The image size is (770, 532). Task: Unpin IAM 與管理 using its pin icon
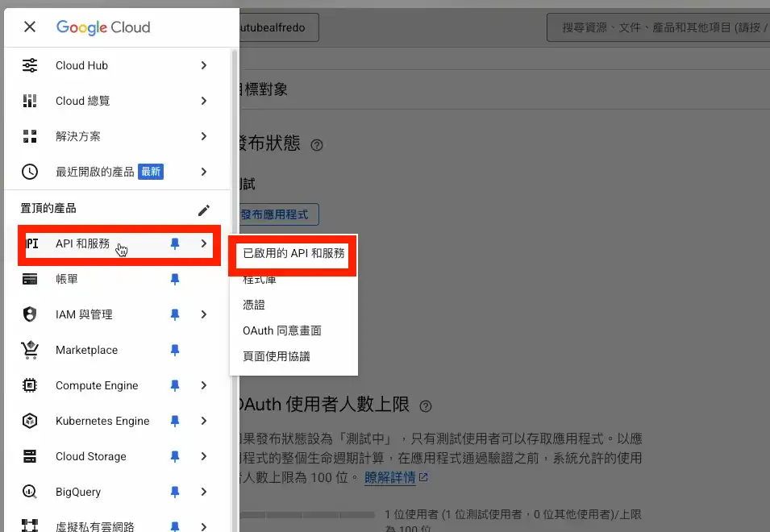point(175,314)
